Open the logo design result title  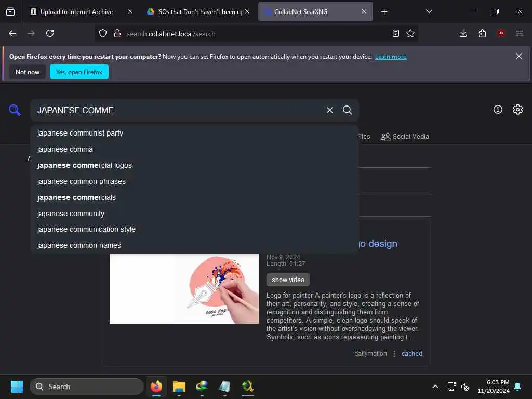378,244
